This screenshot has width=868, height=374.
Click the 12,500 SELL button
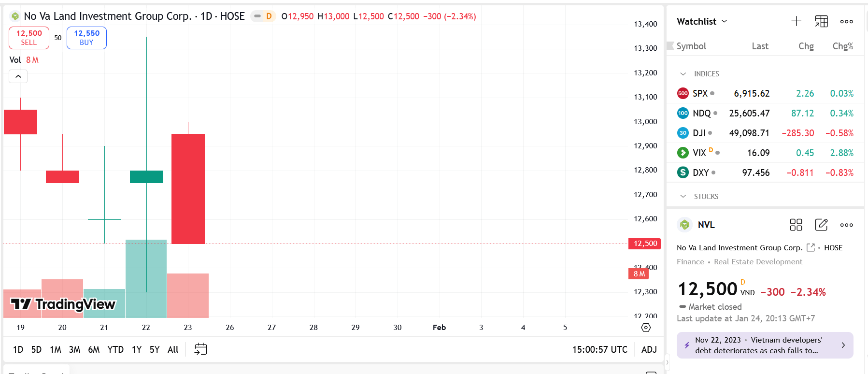pos(29,38)
